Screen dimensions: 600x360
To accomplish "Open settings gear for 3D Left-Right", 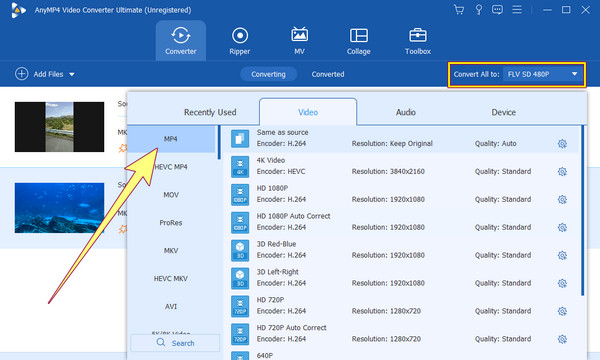I will click(x=562, y=283).
